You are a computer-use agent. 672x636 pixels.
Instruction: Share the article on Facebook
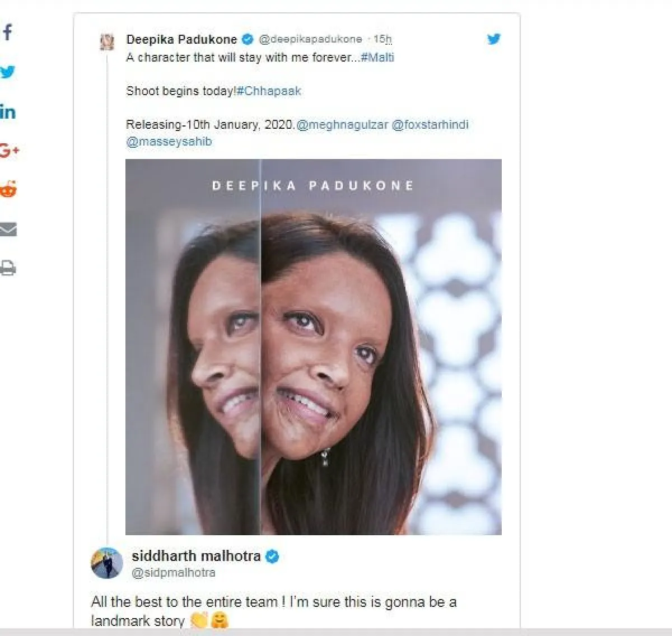click(7, 32)
